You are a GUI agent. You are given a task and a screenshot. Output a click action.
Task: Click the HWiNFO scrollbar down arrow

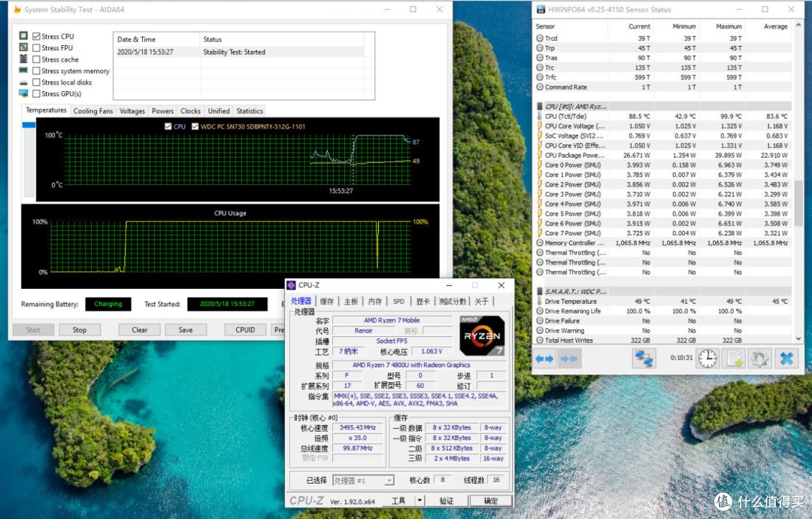click(798, 338)
